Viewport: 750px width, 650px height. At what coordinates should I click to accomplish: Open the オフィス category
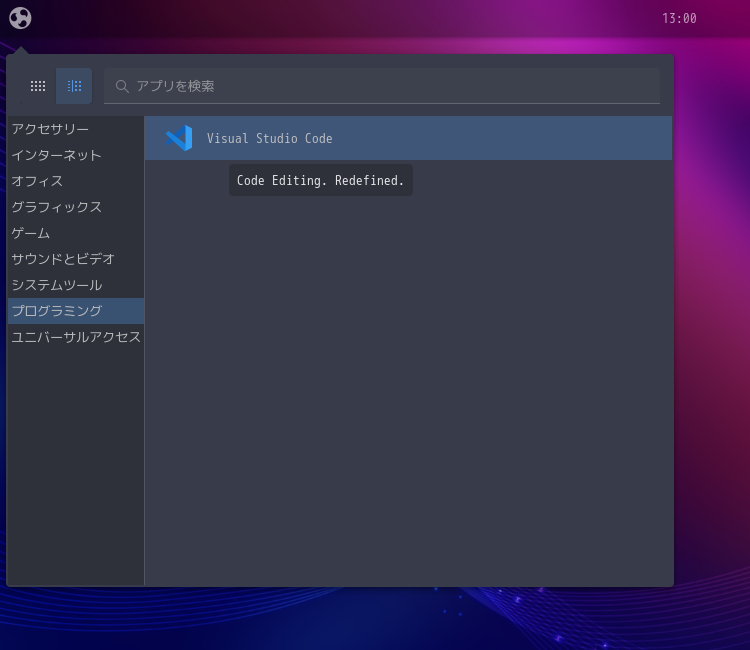click(x=76, y=181)
